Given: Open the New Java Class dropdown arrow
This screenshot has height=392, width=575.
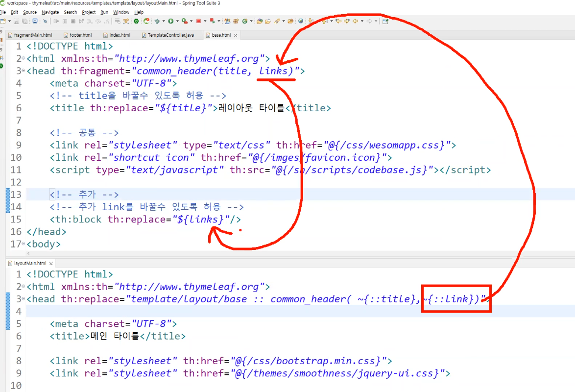Looking at the screenshot, I should (x=251, y=21).
